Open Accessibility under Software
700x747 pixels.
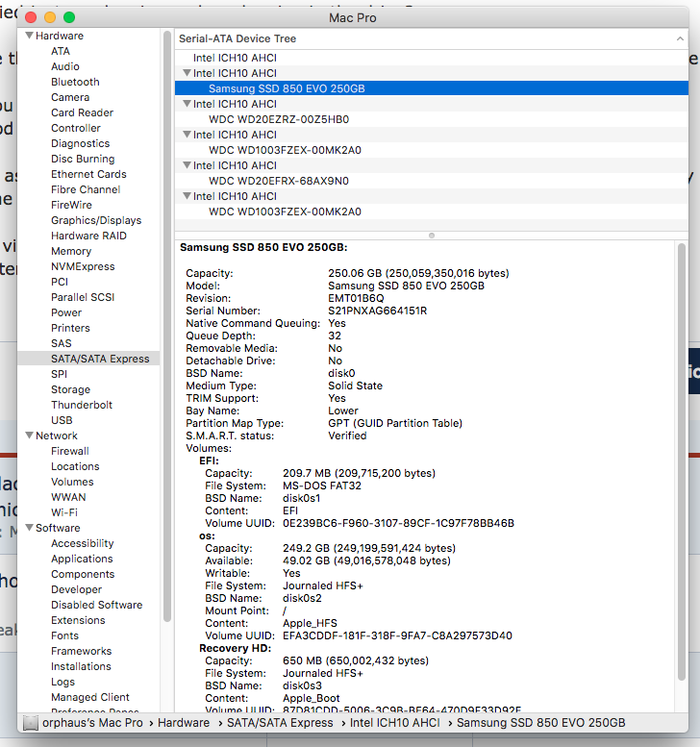[83, 543]
